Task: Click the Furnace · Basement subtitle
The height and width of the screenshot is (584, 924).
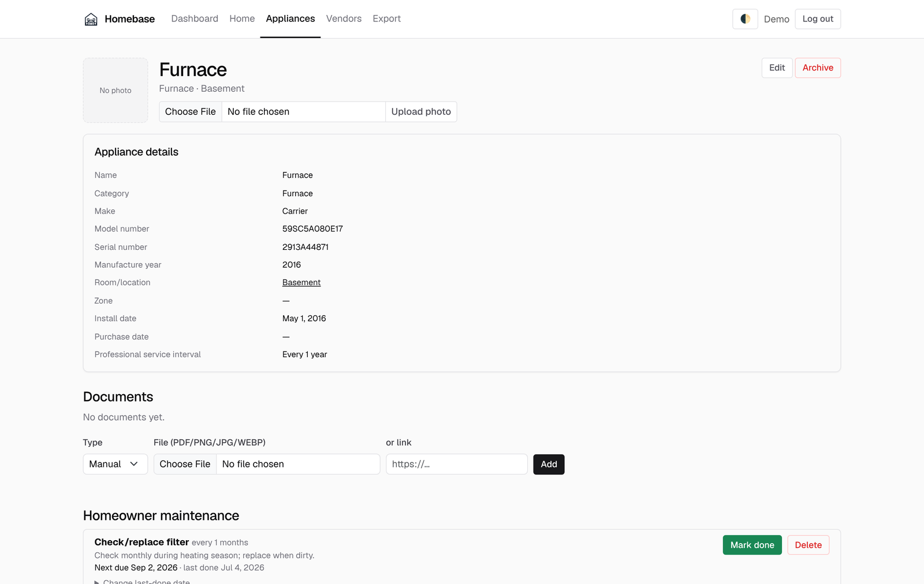Action: (x=202, y=88)
